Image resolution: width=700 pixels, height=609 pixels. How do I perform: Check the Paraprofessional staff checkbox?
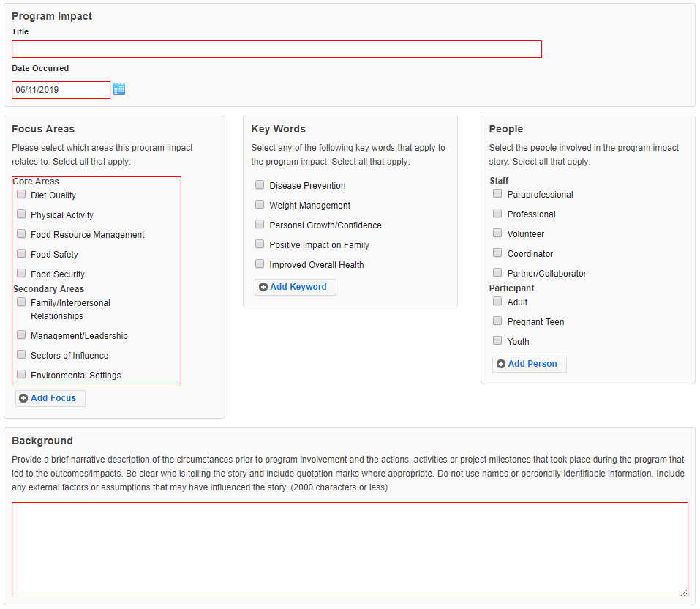(497, 194)
